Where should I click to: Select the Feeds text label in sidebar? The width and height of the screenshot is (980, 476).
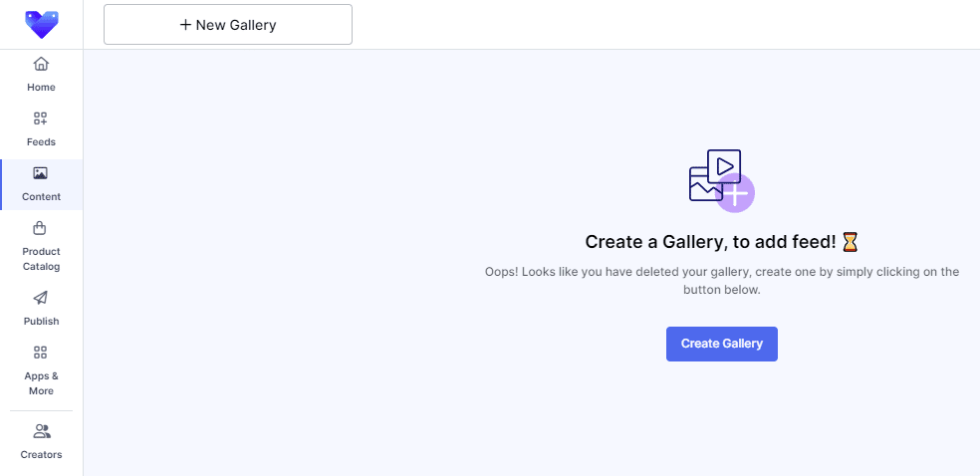[41, 142]
